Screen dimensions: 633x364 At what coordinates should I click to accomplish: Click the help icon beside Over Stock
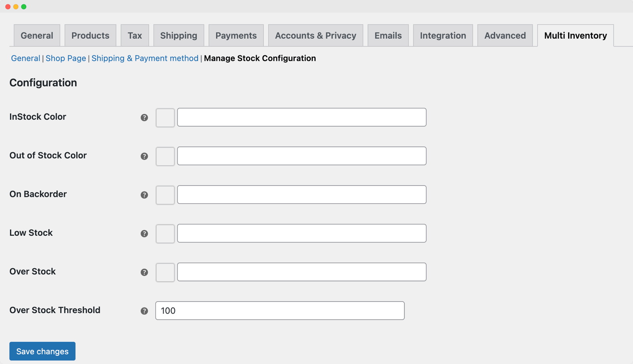[144, 272]
